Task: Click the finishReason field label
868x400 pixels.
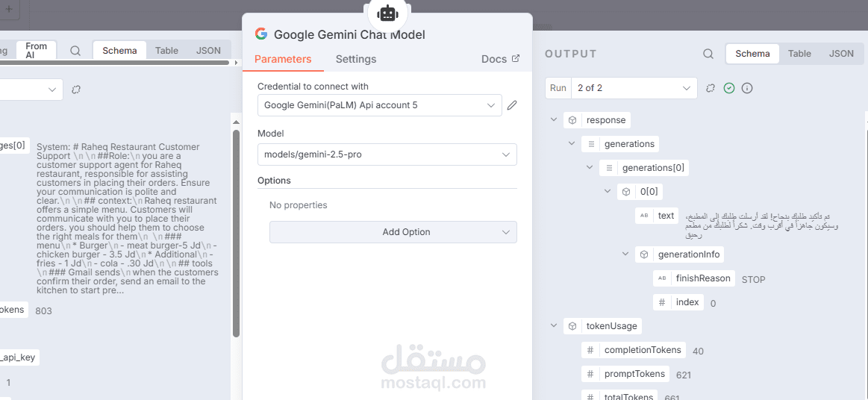Action: [x=703, y=278]
